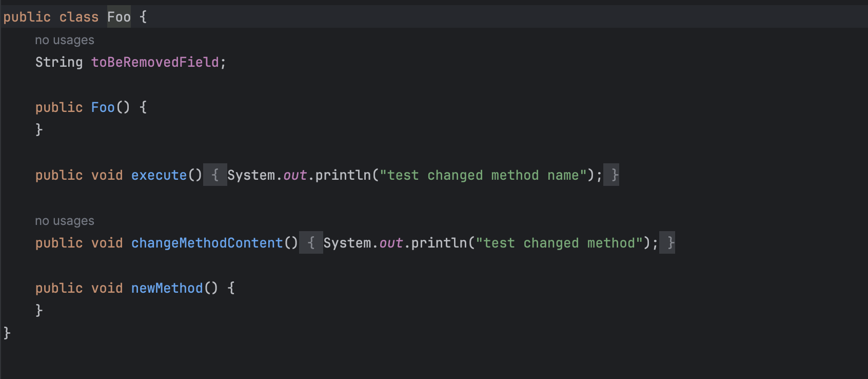
Task: Expand the folded opening brace after execute()
Action: tap(215, 175)
